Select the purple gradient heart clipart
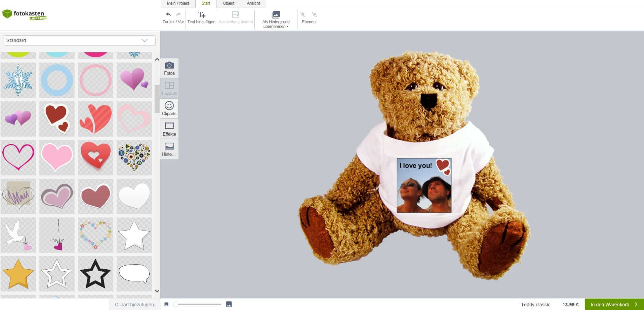 tap(134, 80)
